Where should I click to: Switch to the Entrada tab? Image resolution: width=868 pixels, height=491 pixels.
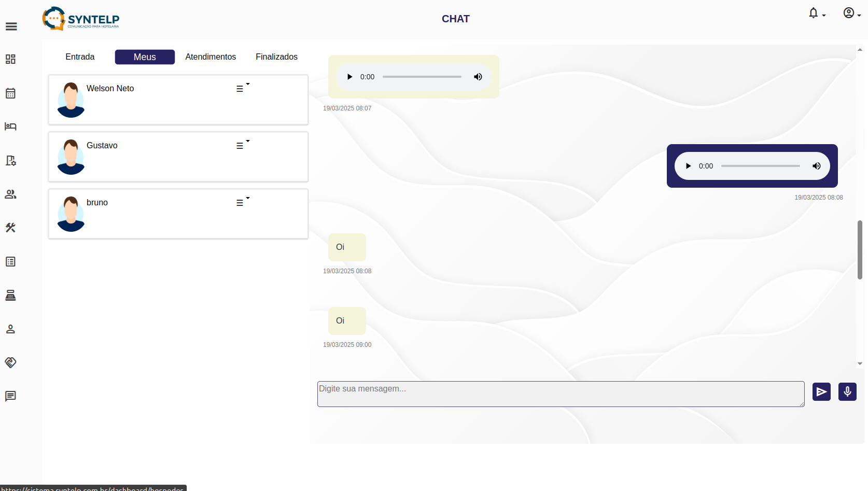(80, 57)
